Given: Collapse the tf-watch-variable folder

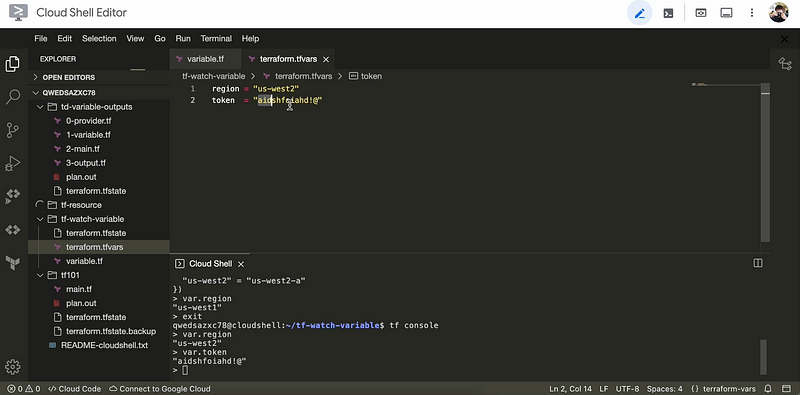Looking at the screenshot, I should (x=98, y=219).
